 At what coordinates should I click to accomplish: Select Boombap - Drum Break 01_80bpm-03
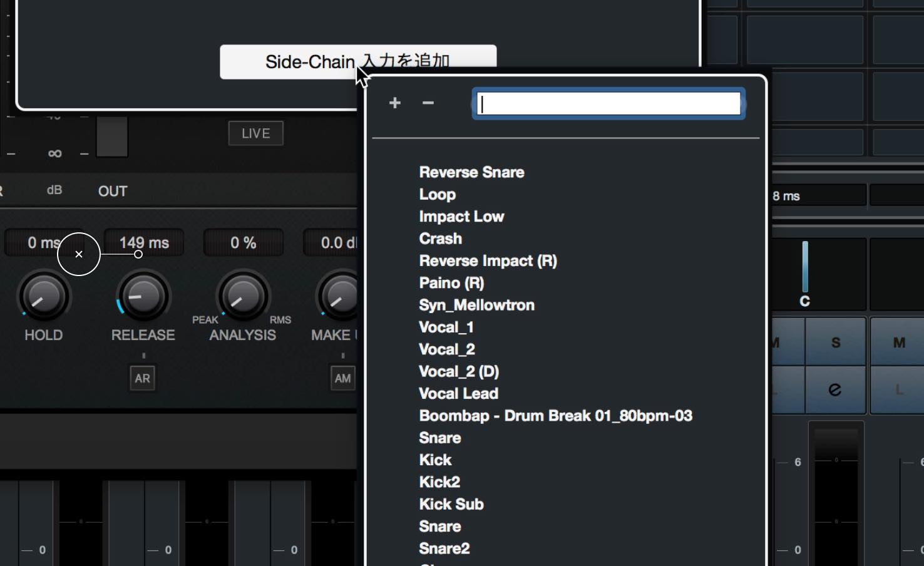(555, 416)
